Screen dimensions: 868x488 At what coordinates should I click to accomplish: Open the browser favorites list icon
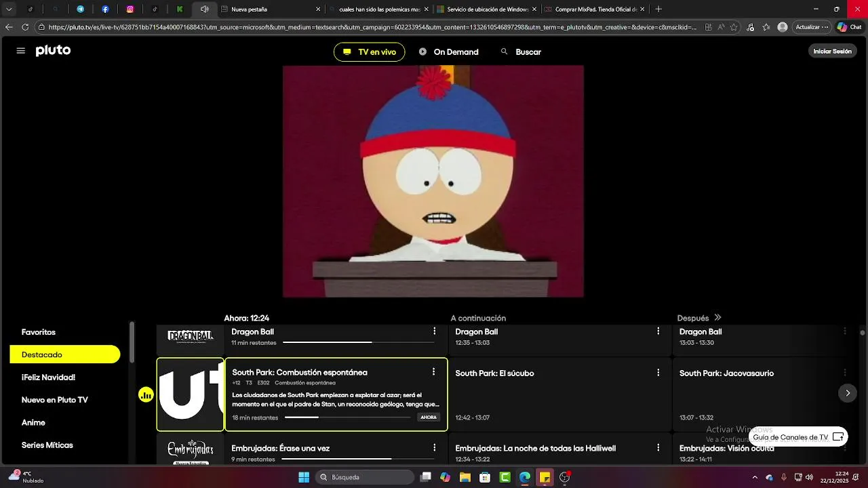(766, 27)
